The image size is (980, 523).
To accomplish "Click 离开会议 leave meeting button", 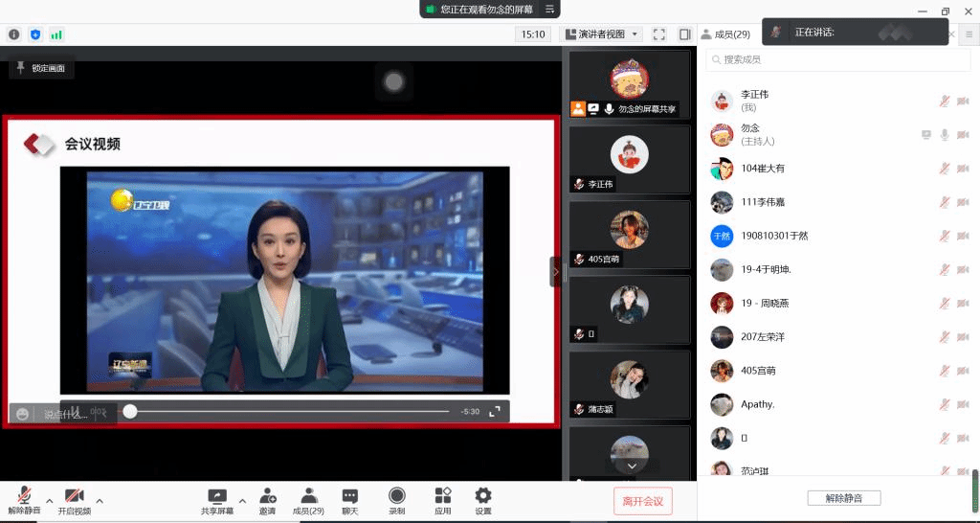I will tap(642, 501).
